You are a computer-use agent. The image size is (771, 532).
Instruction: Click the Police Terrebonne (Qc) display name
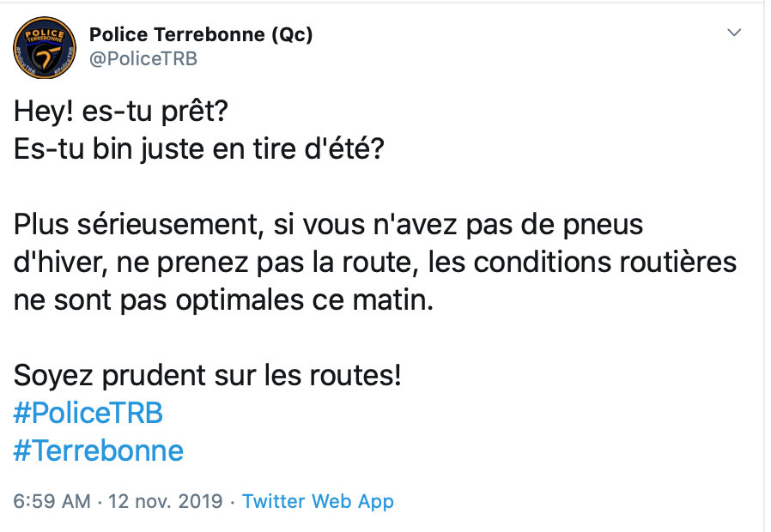coord(201,35)
